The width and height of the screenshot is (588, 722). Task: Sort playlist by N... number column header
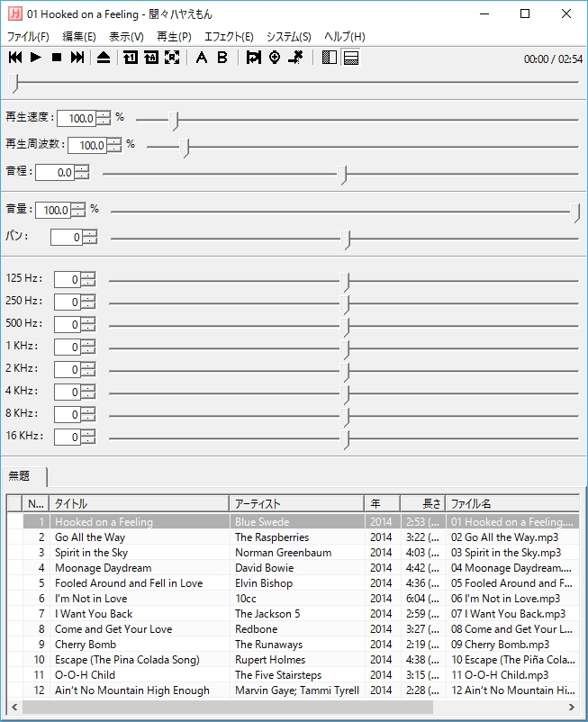pos(35,504)
